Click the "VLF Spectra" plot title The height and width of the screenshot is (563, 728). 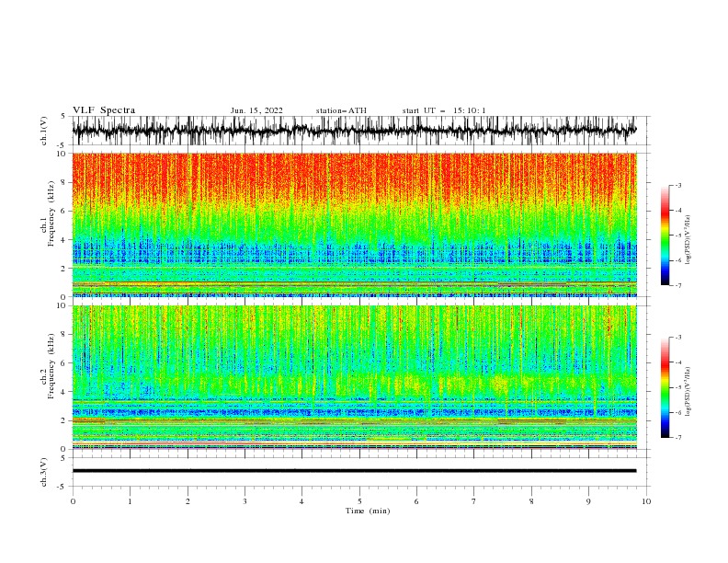(104, 110)
